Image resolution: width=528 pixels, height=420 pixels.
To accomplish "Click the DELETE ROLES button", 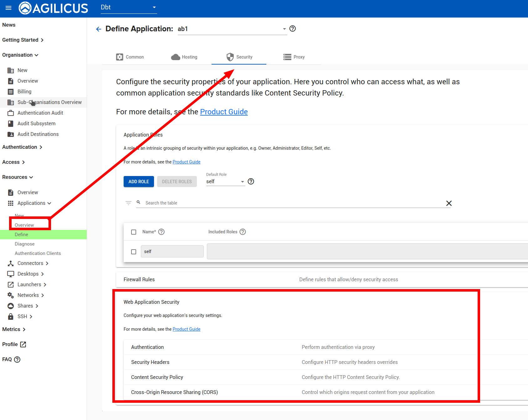I will click(x=177, y=182).
